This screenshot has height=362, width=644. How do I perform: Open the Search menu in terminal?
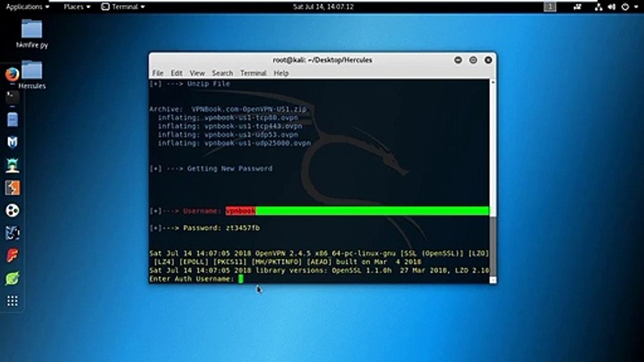pyautogui.click(x=222, y=73)
